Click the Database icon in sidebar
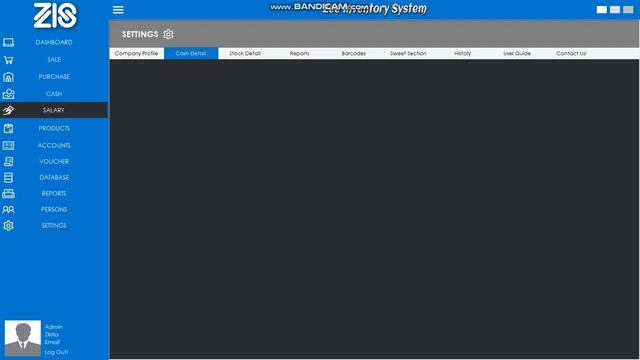 pyautogui.click(x=8, y=178)
